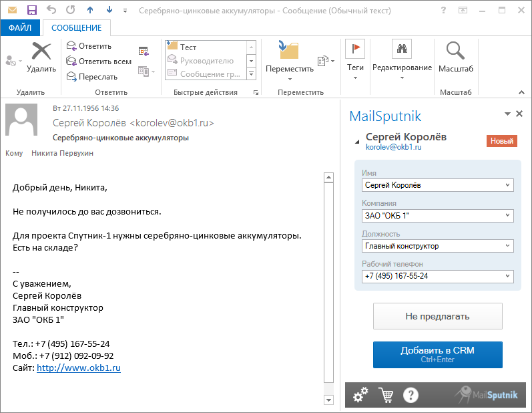This screenshot has width=532, height=413.
Task: Click the MailSputnik help question icon
Action: [x=411, y=395]
